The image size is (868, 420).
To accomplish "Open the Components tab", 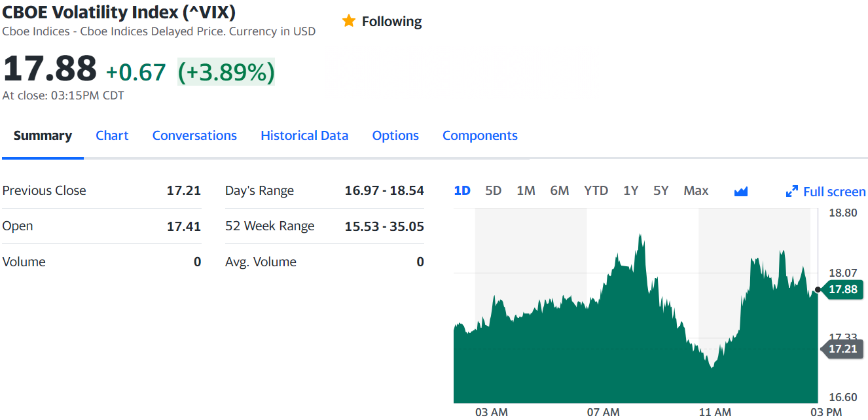I will pos(480,135).
